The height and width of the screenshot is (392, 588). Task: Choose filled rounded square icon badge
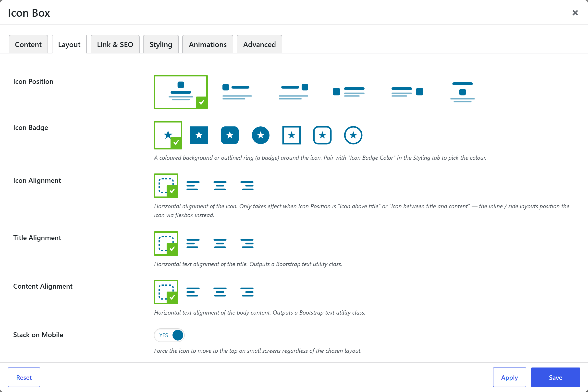coord(230,135)
